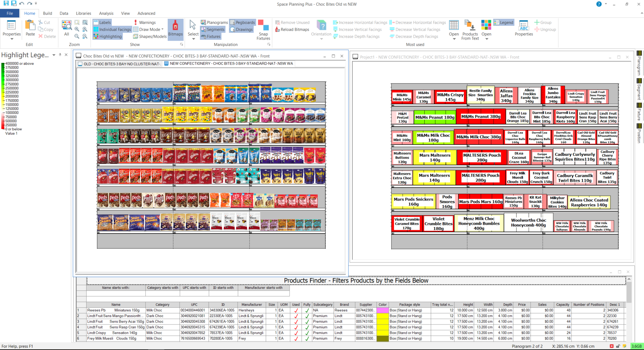Click the colorful Open highlight icon
The height and width of the screenshot is (350, 644).
click(486, 25)
